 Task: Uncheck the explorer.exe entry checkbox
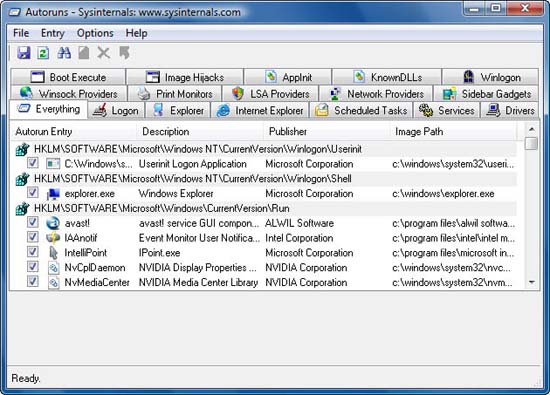pos(33,192)
